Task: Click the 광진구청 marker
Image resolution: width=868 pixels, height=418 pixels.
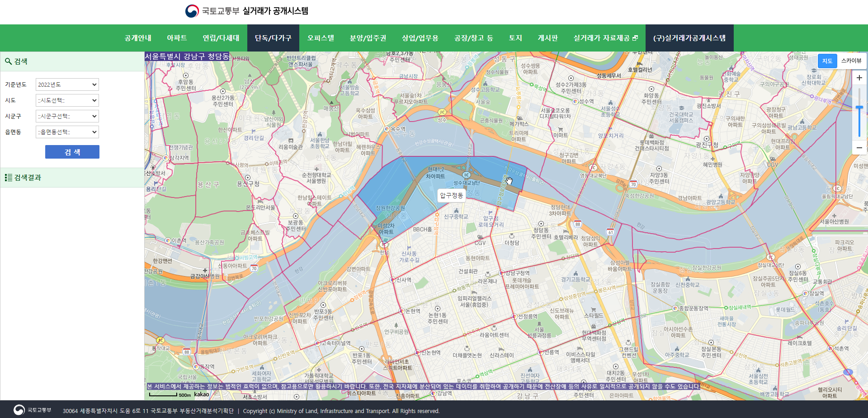Action: 707,139
